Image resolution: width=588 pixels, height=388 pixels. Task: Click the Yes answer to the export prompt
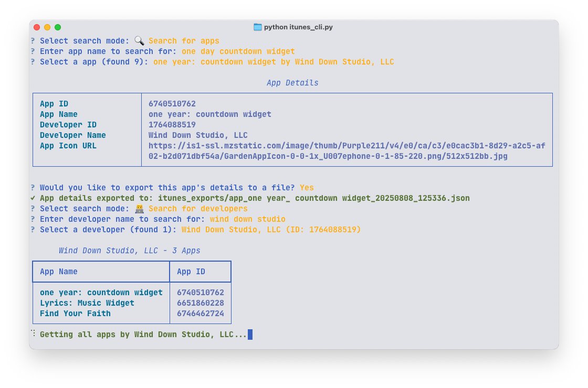coord(307,188)
